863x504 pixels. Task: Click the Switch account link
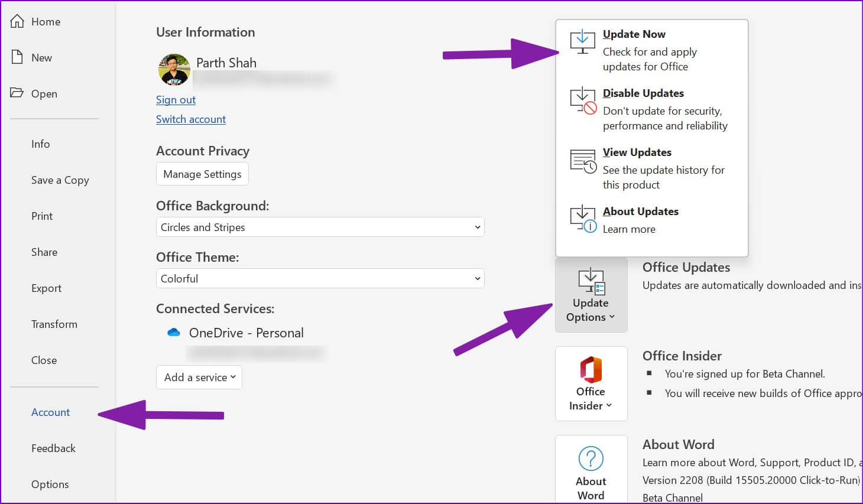pyautogui.click(x=191, y=119)
